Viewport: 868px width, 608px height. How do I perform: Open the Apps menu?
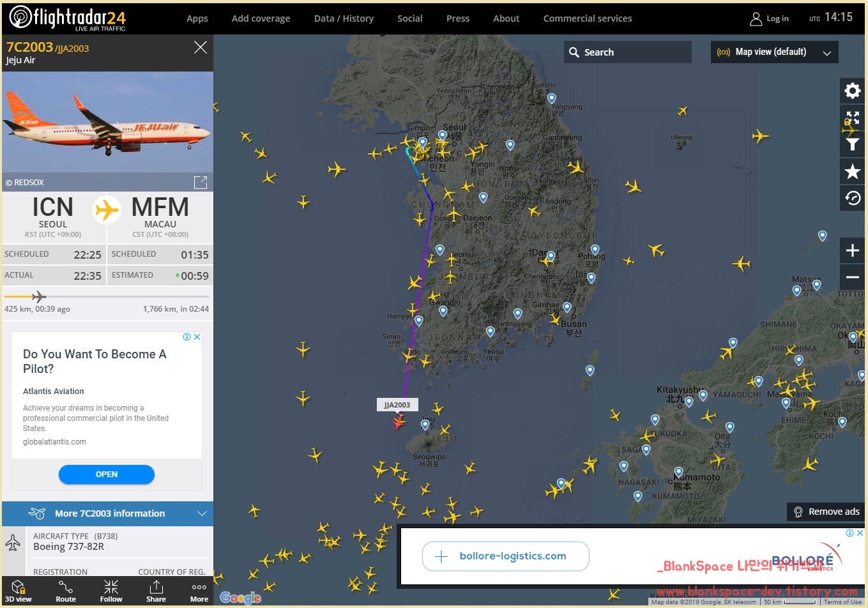(x=197, y=19)
